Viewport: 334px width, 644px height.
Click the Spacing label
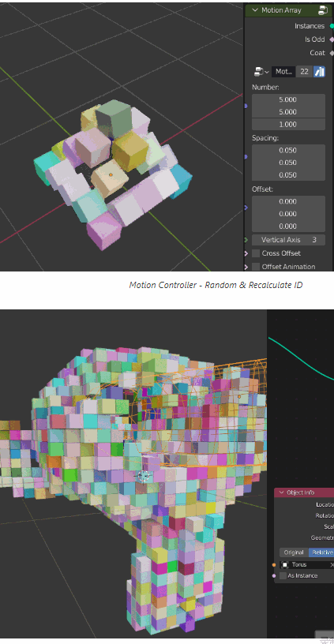tap(265, 138)
